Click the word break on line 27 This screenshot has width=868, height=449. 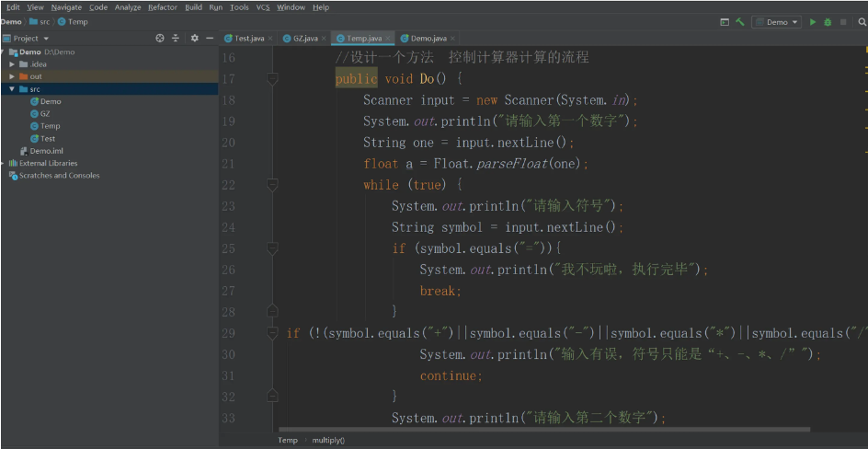coord(439,292)
